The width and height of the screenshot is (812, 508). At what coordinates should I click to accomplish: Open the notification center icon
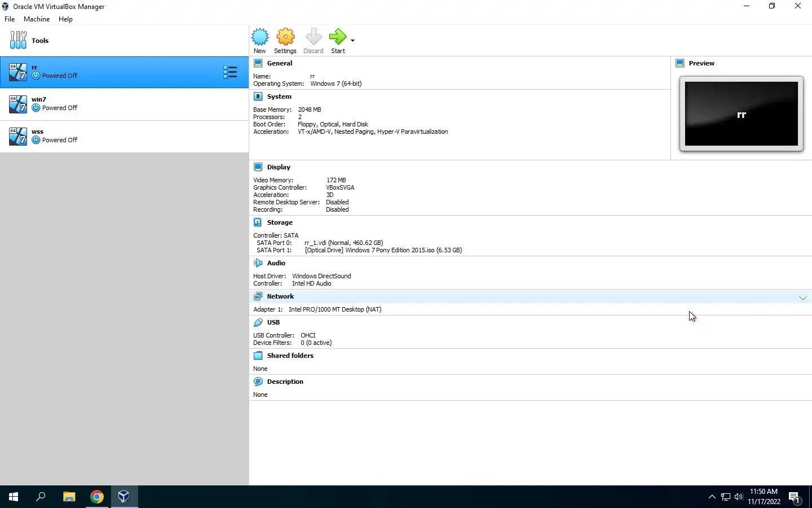pyautogui.click(x=795, y=497)
